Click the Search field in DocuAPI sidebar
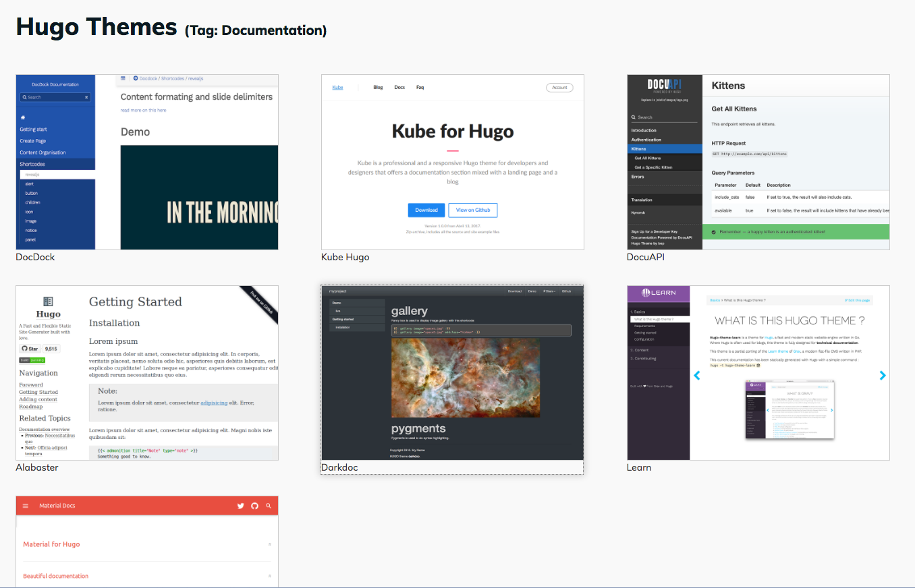The height and width of the screenshot is (588, 915). click(664, 117)
